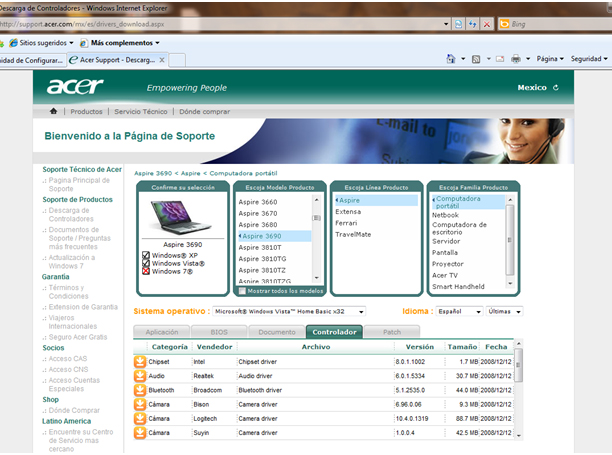Switch to the Documento tab
The height and width of the screenshot is (455, 612).
tap(277, 332)
